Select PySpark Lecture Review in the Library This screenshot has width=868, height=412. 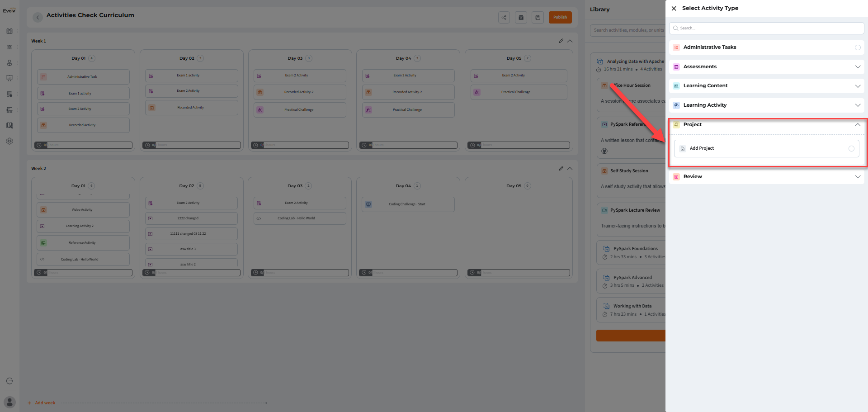631,220
